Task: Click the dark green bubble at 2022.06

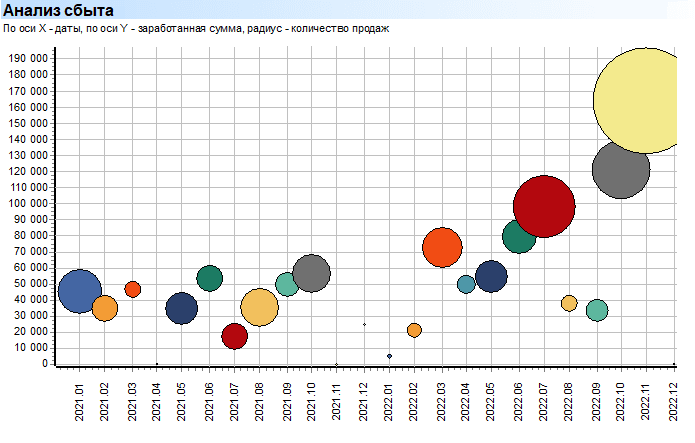Action: tap(519, 236)
